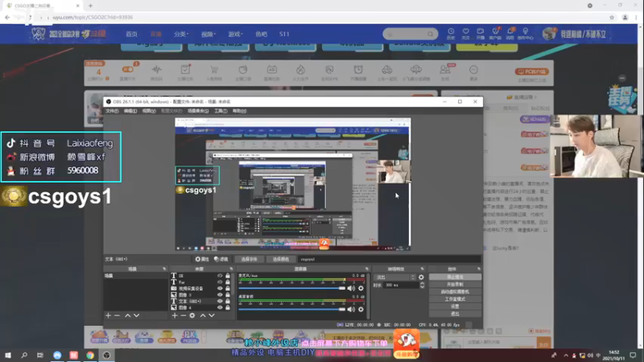Click 选择颜色 button
644x362 pixels.
[x=280, y=259]
